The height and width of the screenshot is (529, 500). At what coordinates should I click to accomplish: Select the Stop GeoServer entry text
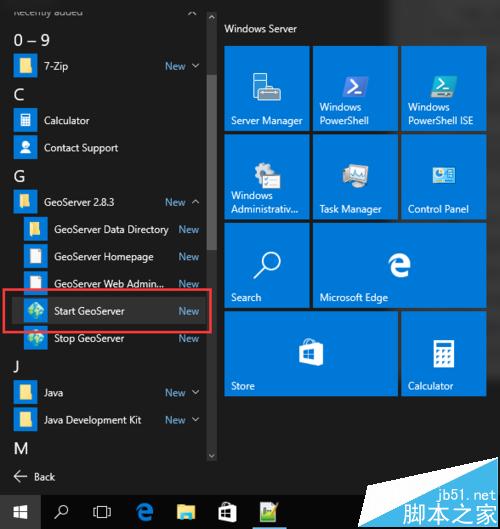click(x=89, y=338)
